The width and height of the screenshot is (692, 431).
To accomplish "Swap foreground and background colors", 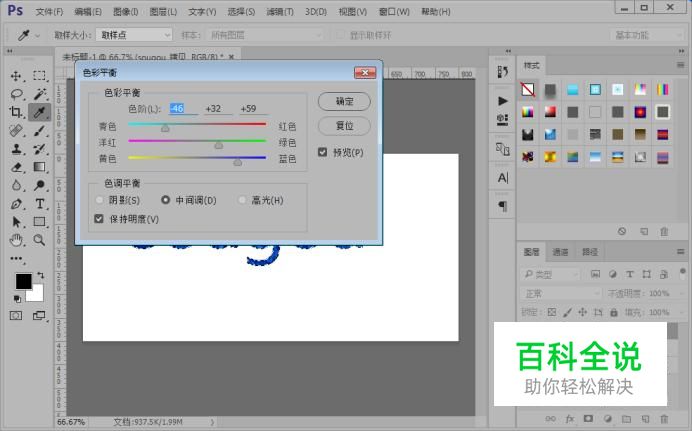I will pyautogui.click(x=41, y=275).
